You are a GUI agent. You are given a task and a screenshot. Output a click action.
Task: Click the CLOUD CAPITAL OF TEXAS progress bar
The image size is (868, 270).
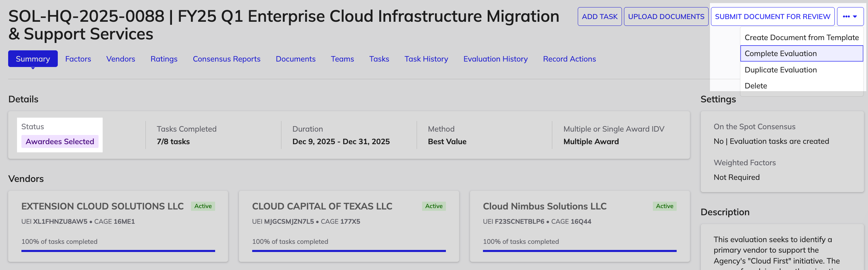349,251
